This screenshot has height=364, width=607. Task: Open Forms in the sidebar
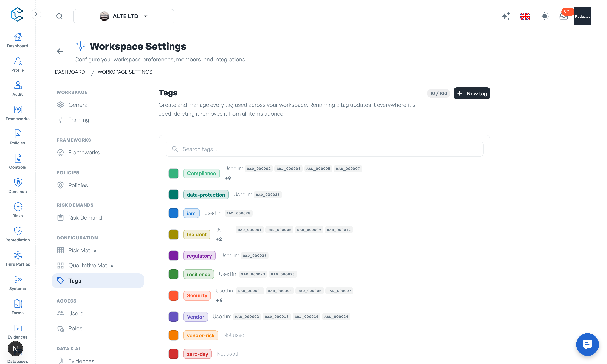tap(18, 308)
